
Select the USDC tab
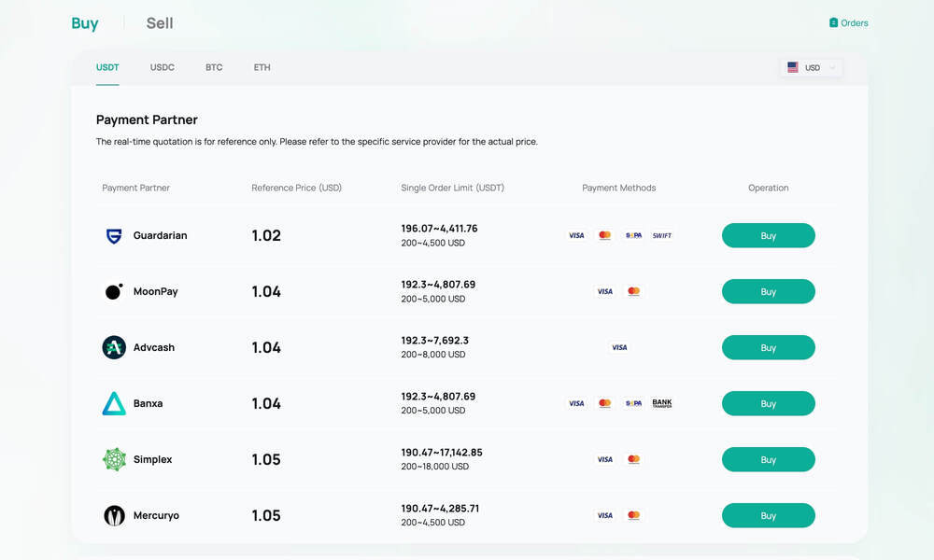pyautogui.click(x=162, y=67)
